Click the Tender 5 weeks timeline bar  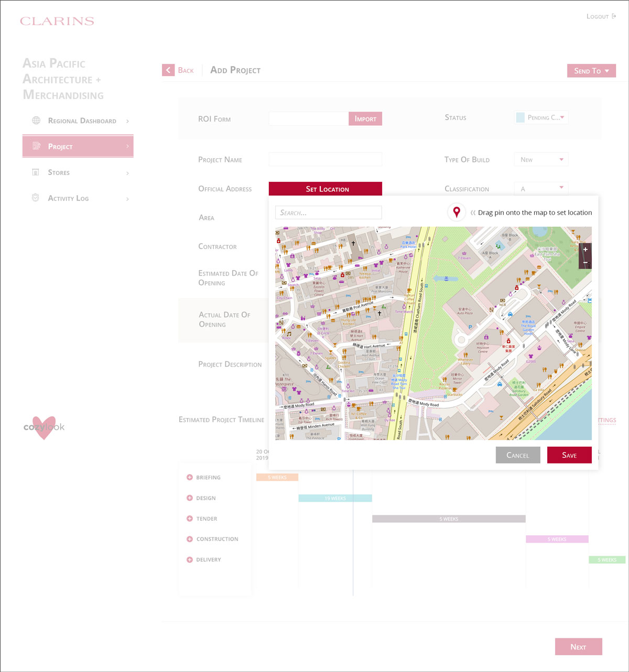[x=449, y=519]
